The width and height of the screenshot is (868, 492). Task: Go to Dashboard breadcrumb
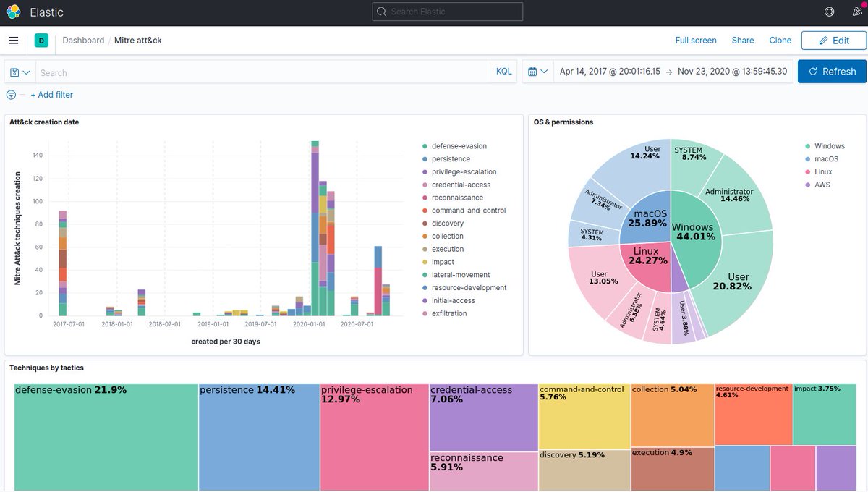(x=83, y=41)
